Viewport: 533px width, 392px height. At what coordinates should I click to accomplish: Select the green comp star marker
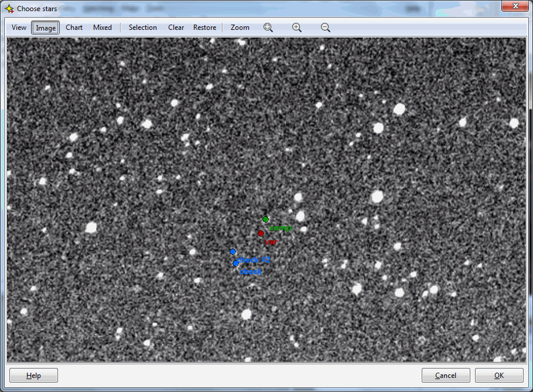265,219
